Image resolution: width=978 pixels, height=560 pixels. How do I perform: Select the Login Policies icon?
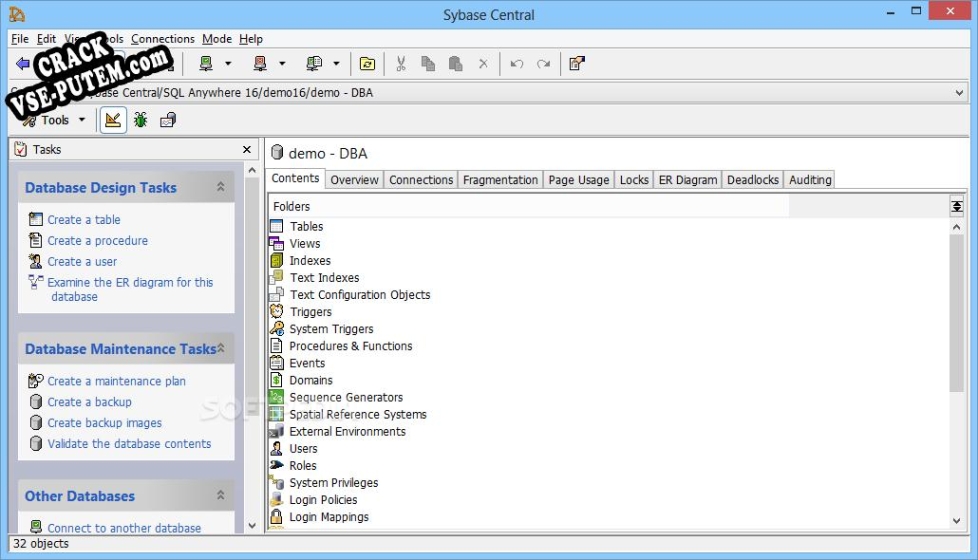(276, 500)
